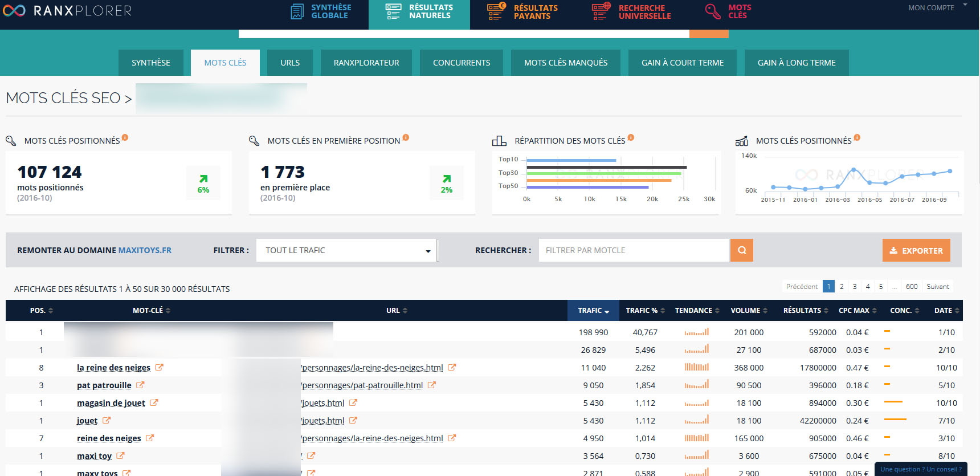Switch to Mots Clés Manqués tab
Screen dimensions: 980x476
click(566, 63)
